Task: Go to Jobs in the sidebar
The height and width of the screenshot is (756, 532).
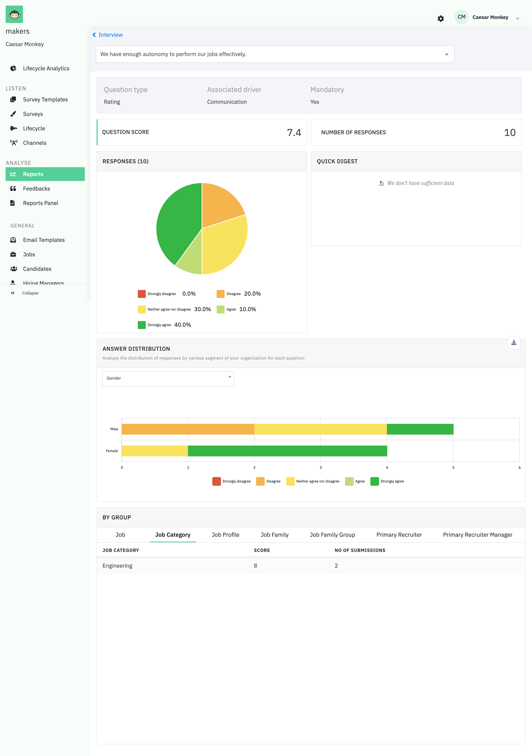Action: click(x=29, y=254)
